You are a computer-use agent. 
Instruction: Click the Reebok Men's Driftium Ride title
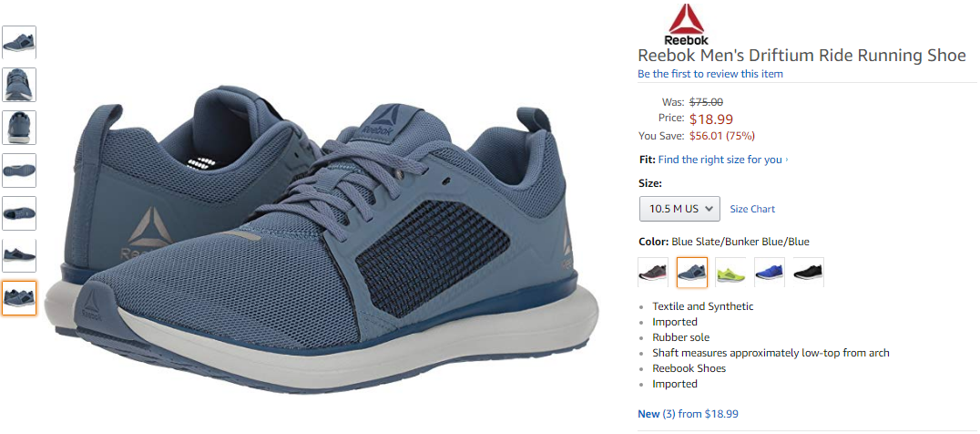tap(801, 55)
